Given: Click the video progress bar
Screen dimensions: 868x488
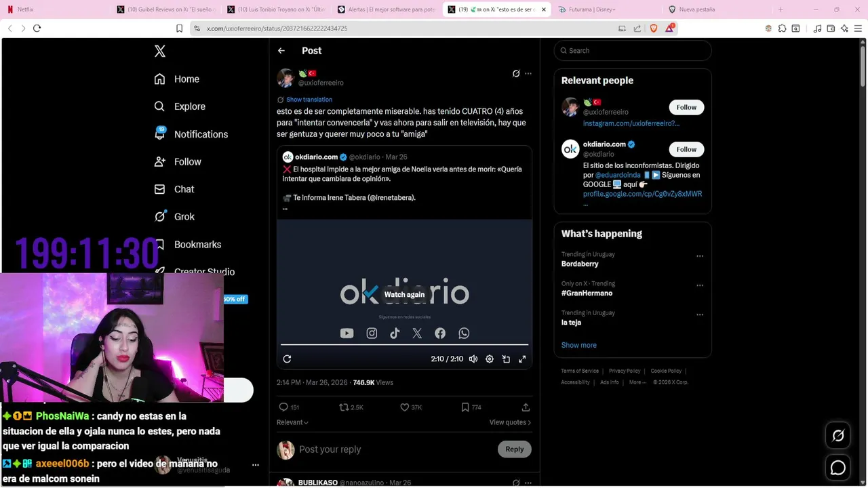Looking at the screenshot, I should click(404, 345).
